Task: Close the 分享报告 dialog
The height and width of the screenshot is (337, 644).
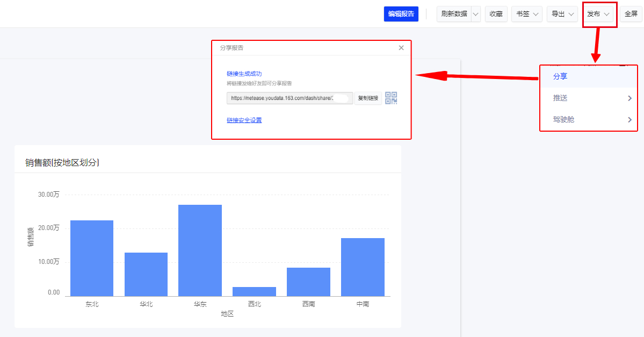Action: (x=401, y=48)
